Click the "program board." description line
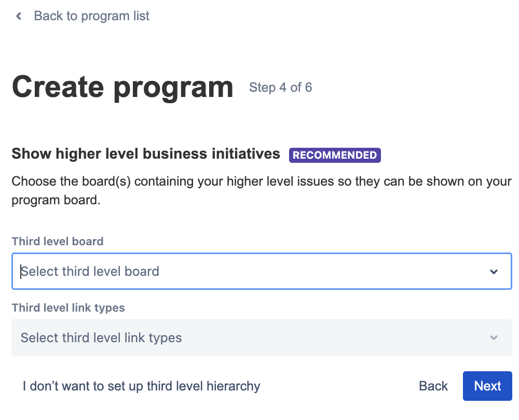This screenshot has width=519, height=420. tap(56, 200)
